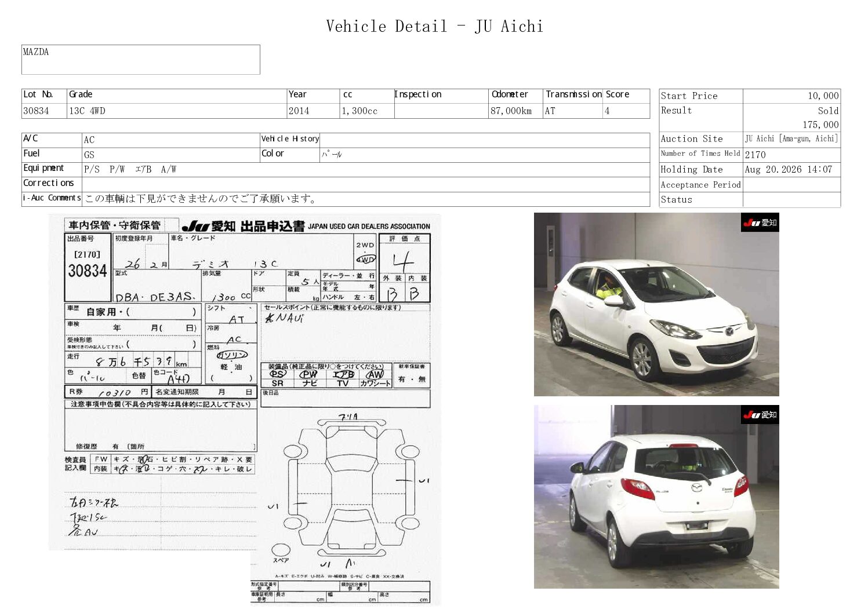This screenshot has height=613, width=868.
Task: Click the '1,300cc' engine value
Action: (x=359, y=111)
